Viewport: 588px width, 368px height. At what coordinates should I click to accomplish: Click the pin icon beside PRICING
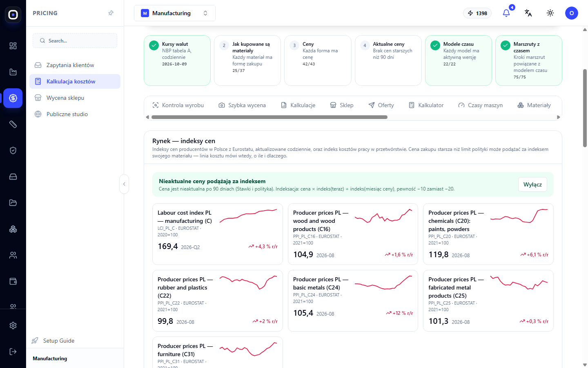pyautogui.click(x=111, y=13)
